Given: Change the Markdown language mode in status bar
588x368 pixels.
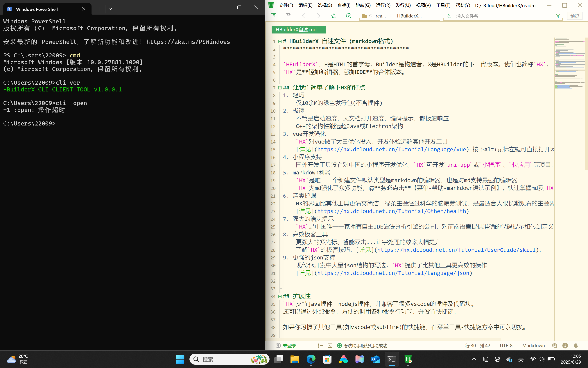Looking at the screenshot, I should [x=534, y=346].
